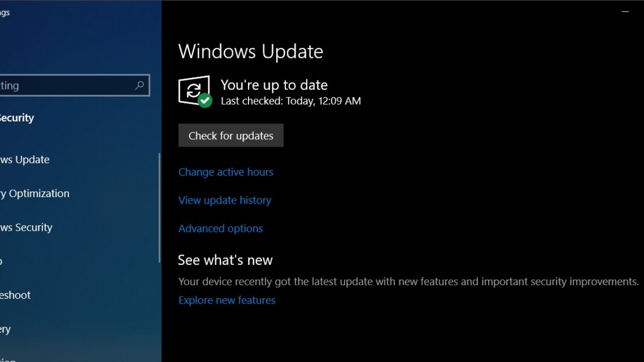Open Delivery Optimization from the sidebar
This screenshot has height=362, width=644.
click(x=34, y=194)
